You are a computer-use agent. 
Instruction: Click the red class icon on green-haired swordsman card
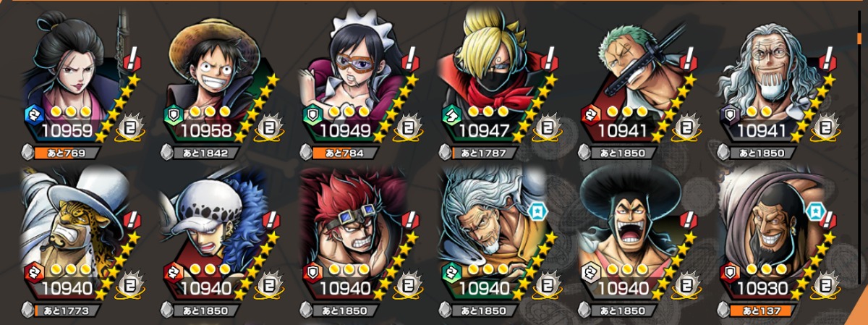coord(590,113)
